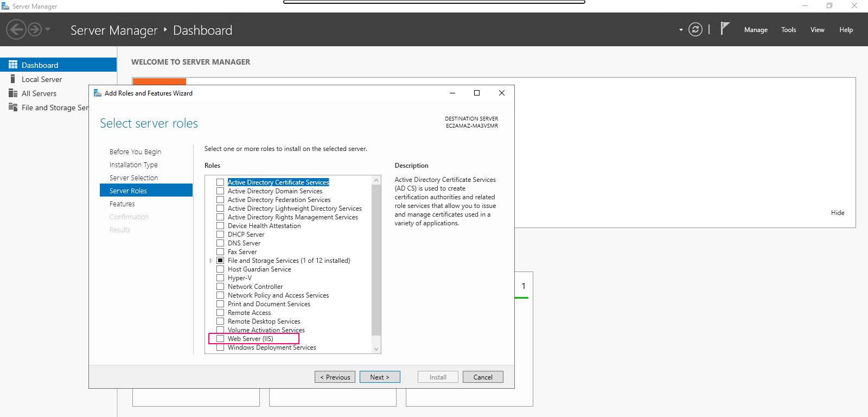868x417 pixels.
Task: Check the DHCP Server role
Action: [220, 235]
